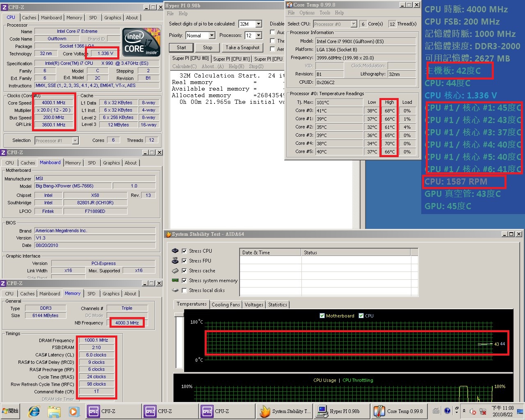Screen dimensions: 525x420
Task: Switch to Hyper PI 0.98b taskbar button
Action: [x=342, y=411]
